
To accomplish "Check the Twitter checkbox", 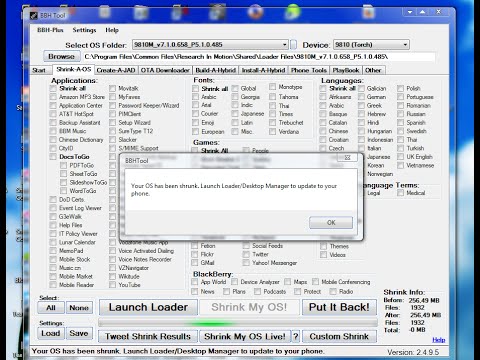I will point(246,254).
